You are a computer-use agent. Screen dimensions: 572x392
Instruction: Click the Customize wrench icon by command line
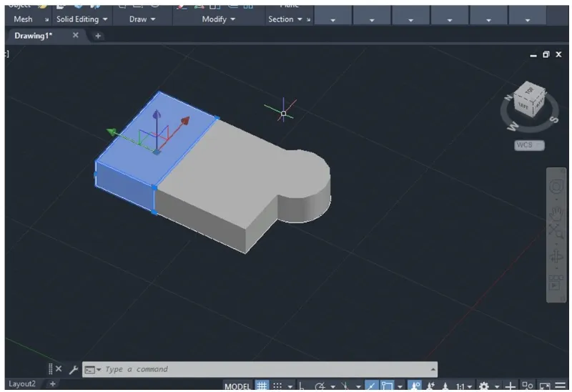[73, 369]
